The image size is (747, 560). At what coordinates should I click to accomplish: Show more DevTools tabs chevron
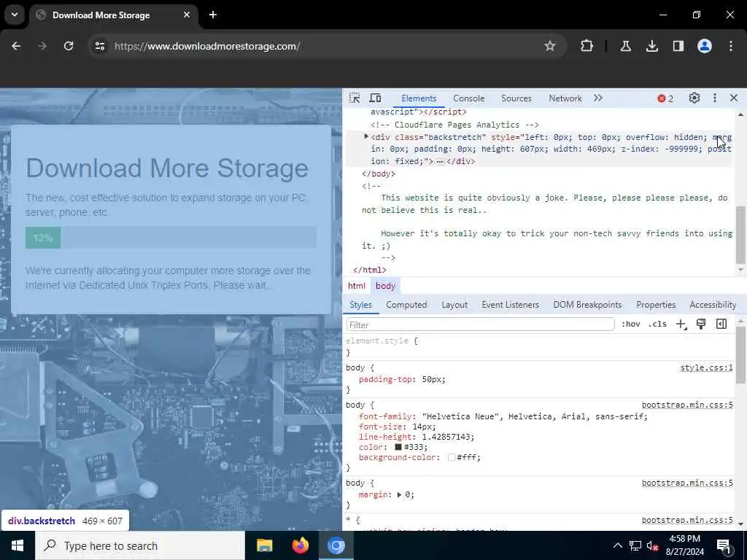598,98
